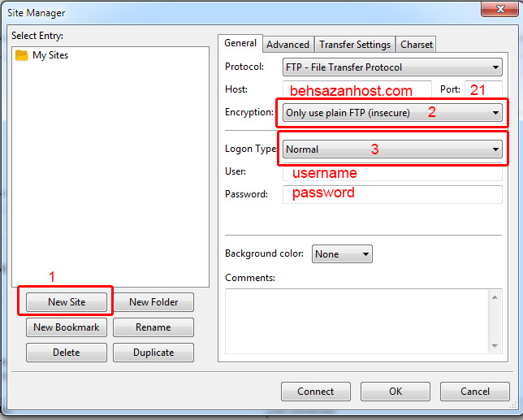523x420 pixels.
Task: Click the Rename button
Action: click(x=153, y=327)
